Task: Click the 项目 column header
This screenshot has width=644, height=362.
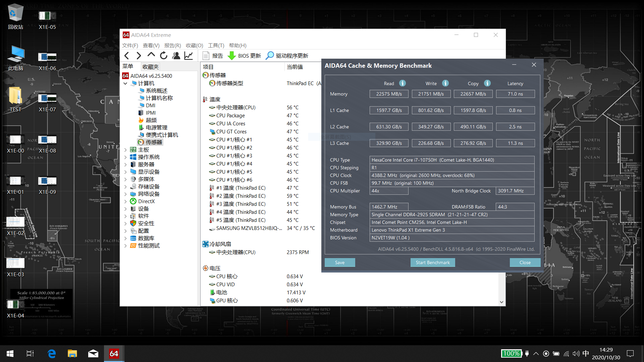Action: coord(208,67)
